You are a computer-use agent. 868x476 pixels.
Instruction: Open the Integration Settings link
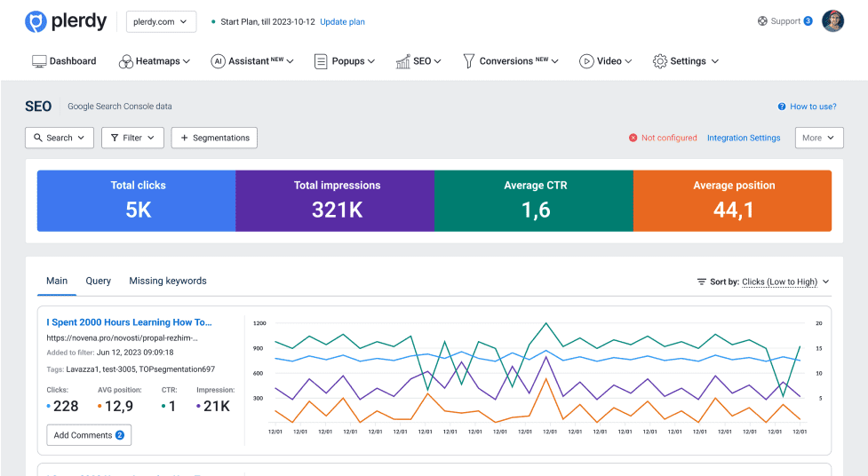[x=744, y=138]
